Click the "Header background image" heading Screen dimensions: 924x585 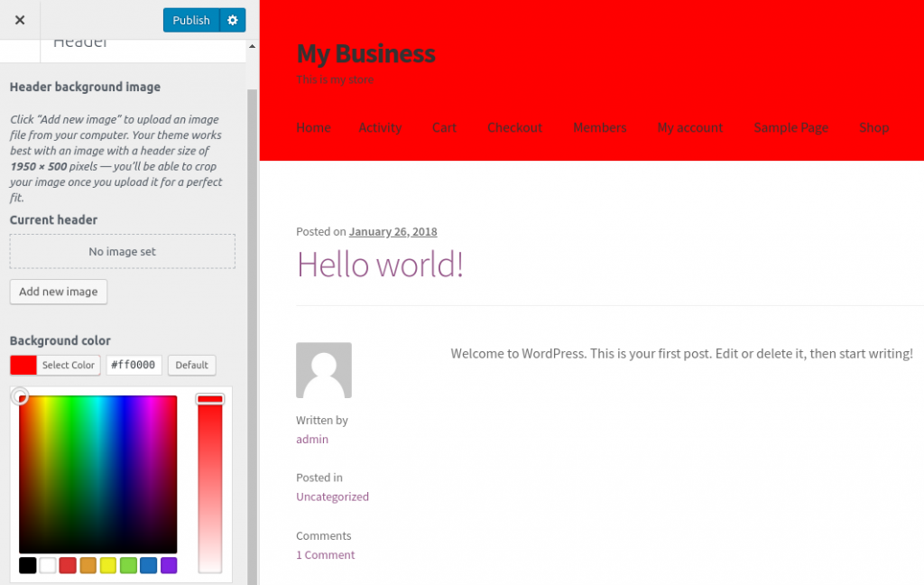85,88
